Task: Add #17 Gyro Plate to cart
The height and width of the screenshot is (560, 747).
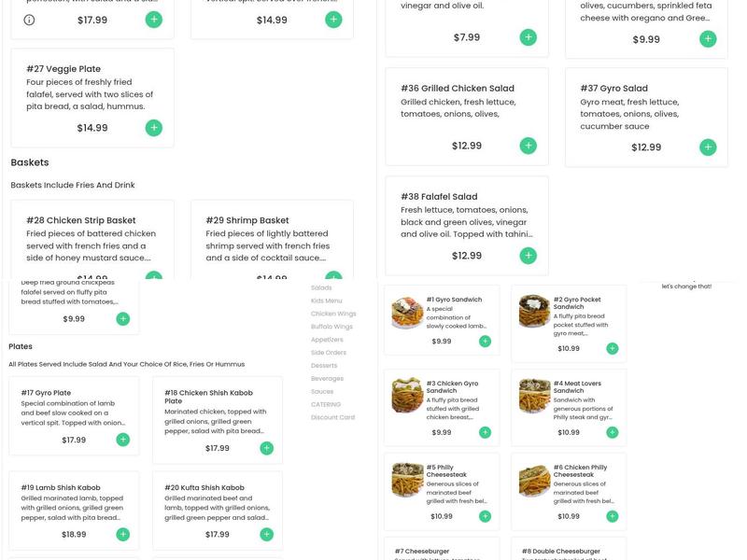Action: tap(122, 440)
